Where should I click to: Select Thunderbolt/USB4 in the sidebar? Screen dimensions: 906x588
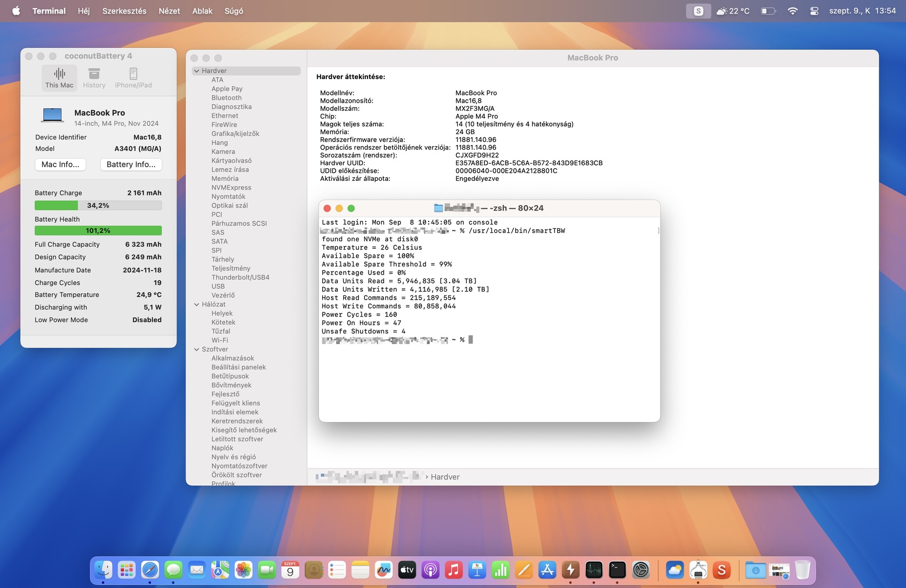coord(240,277)
